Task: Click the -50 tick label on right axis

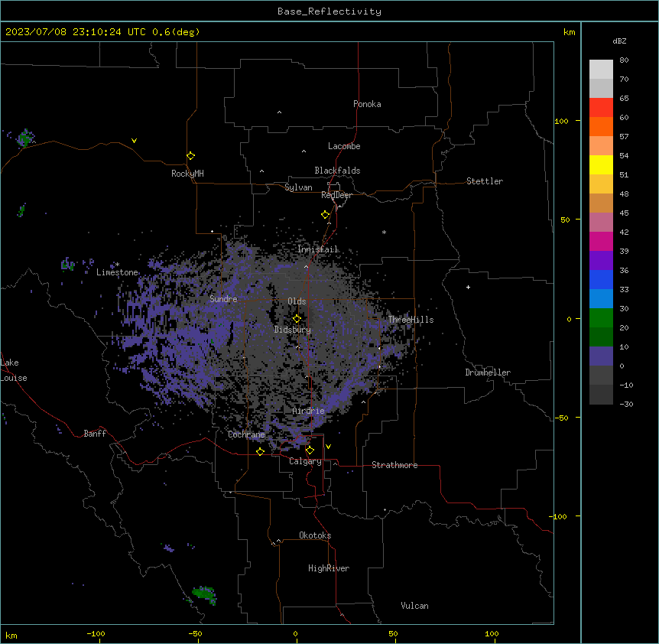Action: (561, 418)
